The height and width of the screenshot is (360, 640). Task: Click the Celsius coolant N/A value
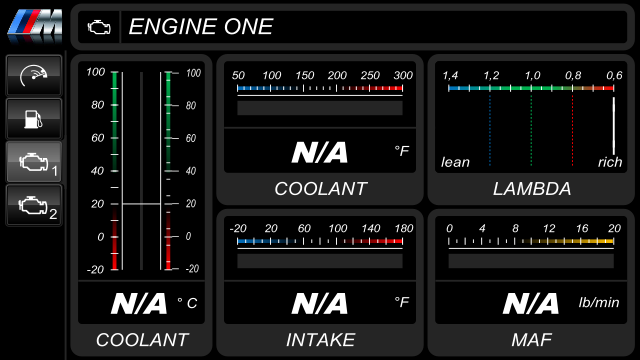tap(139, 304)
